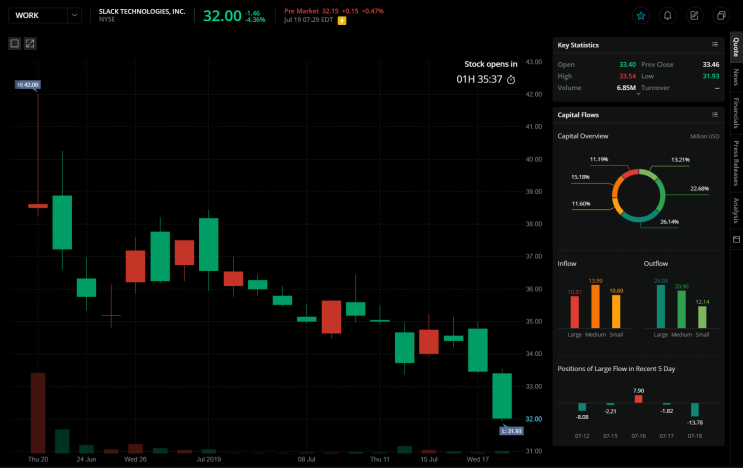Click the yellow lightning bolt pre-market icon
The height and width of the screenshot is (468, 743).
click(342, 20)
